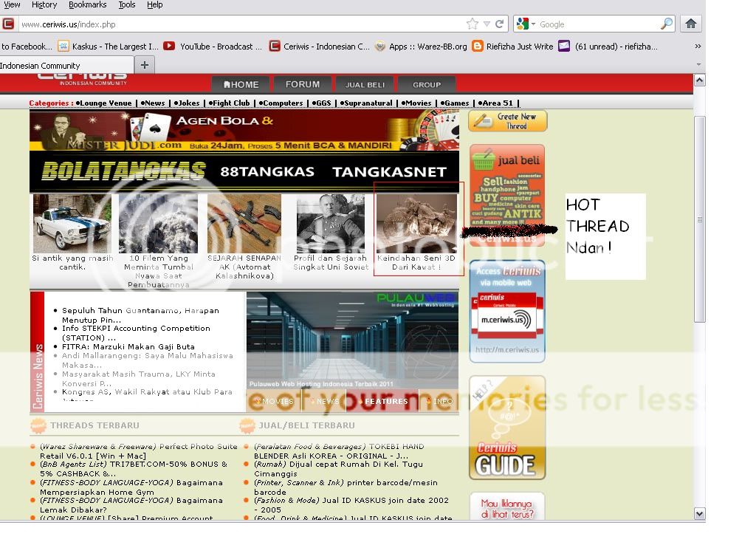
Task: Open the GROUP navigation button
Action: click(x=427, y=84)
